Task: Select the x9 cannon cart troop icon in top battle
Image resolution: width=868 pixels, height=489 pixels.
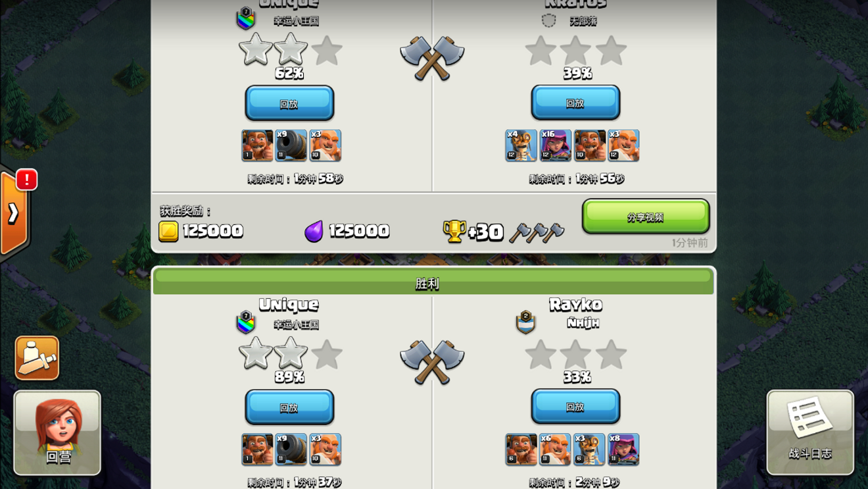Action: pyautogui.click(x=291, y=145)
